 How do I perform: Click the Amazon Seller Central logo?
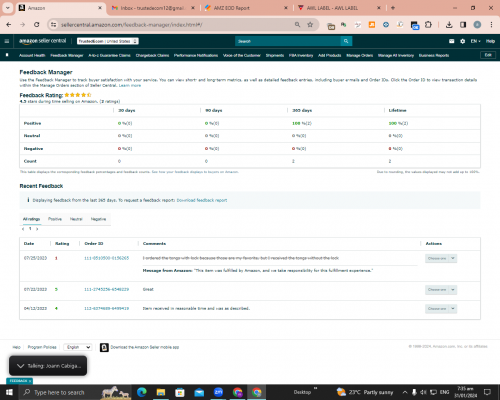click(x=43, y=41)
